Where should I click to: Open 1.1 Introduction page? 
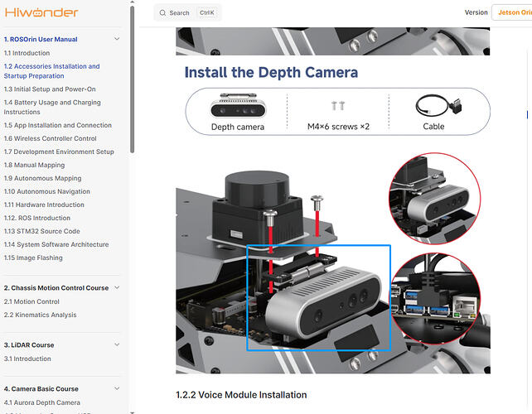(x=27, y=53)
